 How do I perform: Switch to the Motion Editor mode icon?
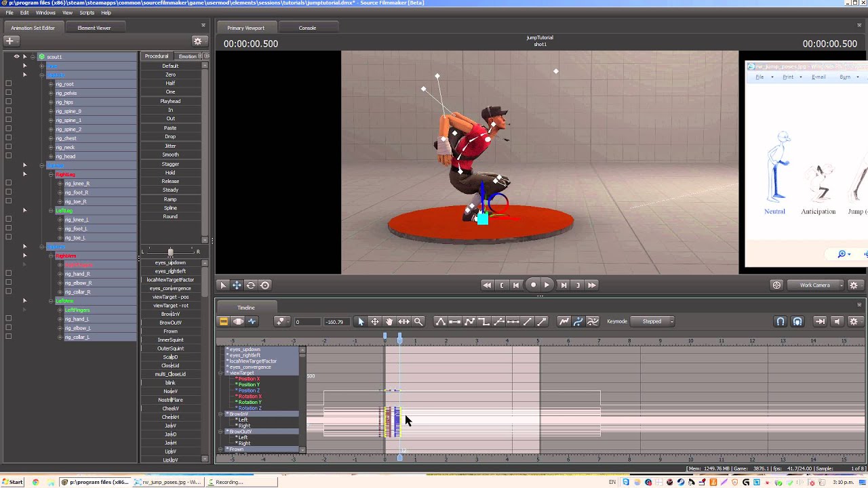(238, 321)
